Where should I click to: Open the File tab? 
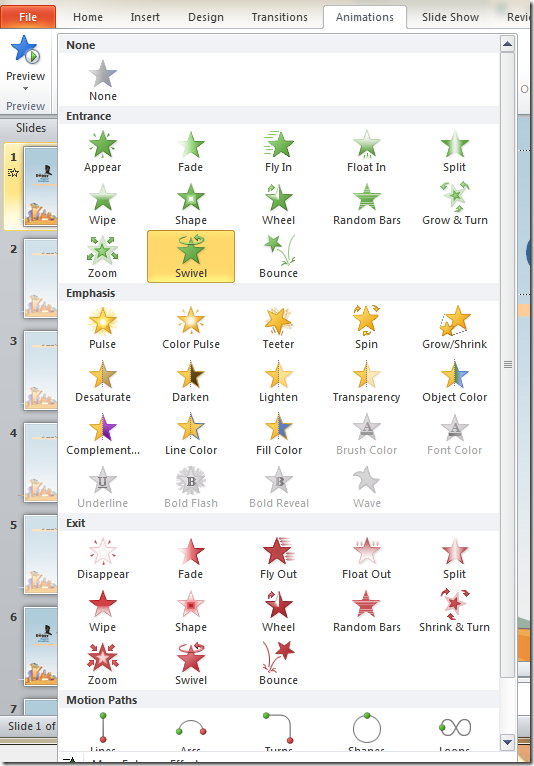28,17
